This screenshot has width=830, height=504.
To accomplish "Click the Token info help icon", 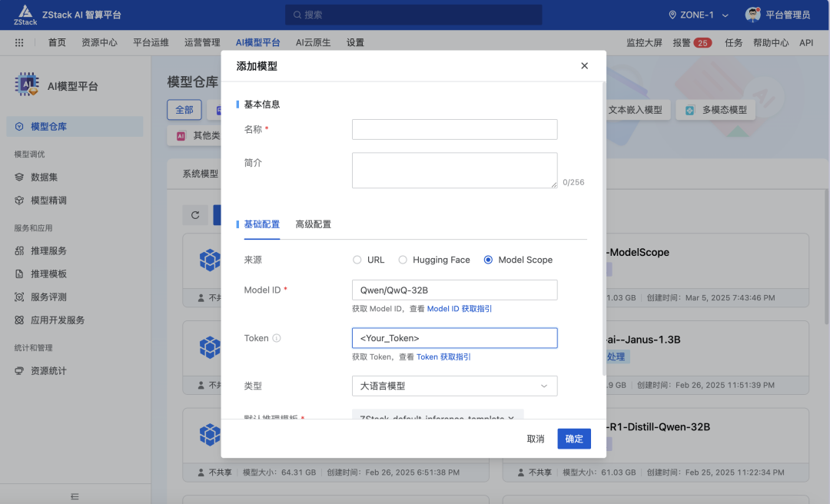I will (277, 338).
